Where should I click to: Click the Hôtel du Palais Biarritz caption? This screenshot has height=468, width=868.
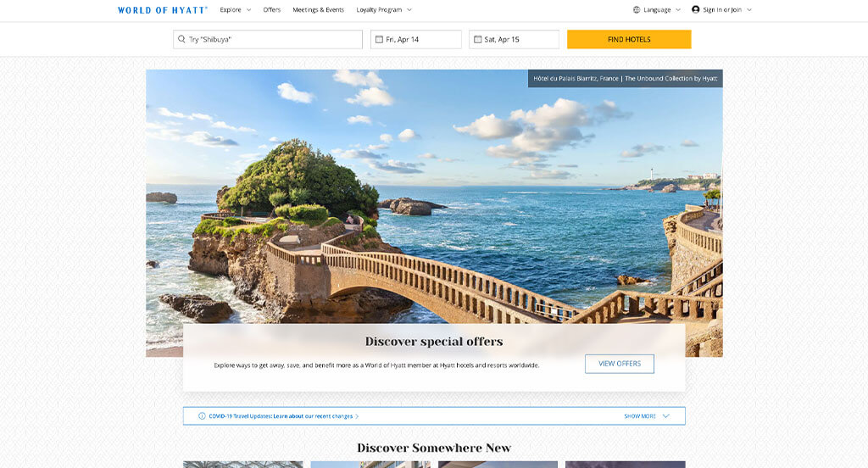625,79
